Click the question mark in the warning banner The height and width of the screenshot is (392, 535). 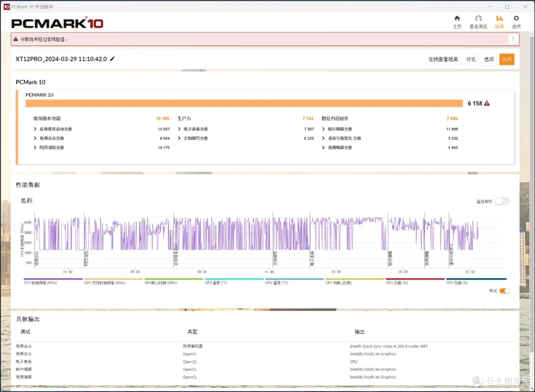513,39
